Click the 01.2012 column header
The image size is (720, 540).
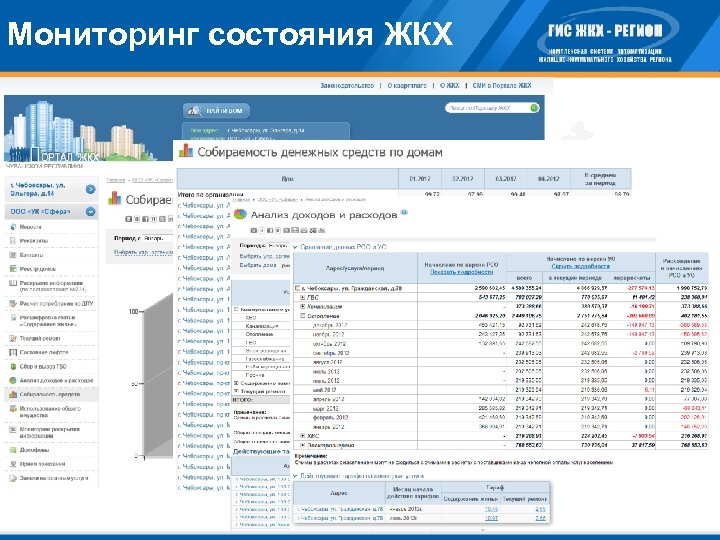tap(420, 179)
